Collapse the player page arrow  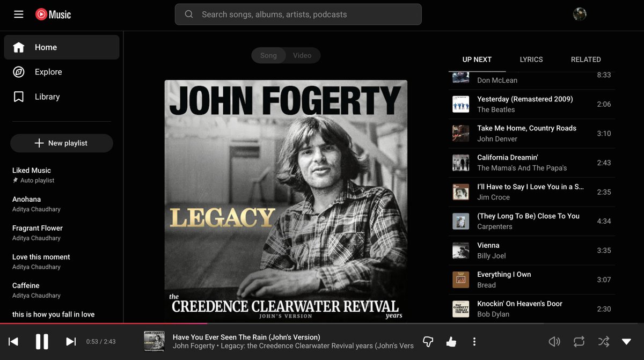point(626,342)
